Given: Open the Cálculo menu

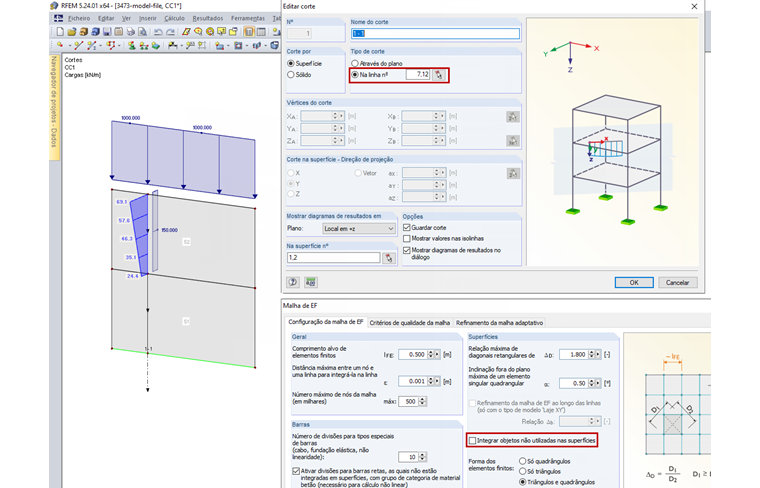Looking at the screenshot, I should 174,18.
